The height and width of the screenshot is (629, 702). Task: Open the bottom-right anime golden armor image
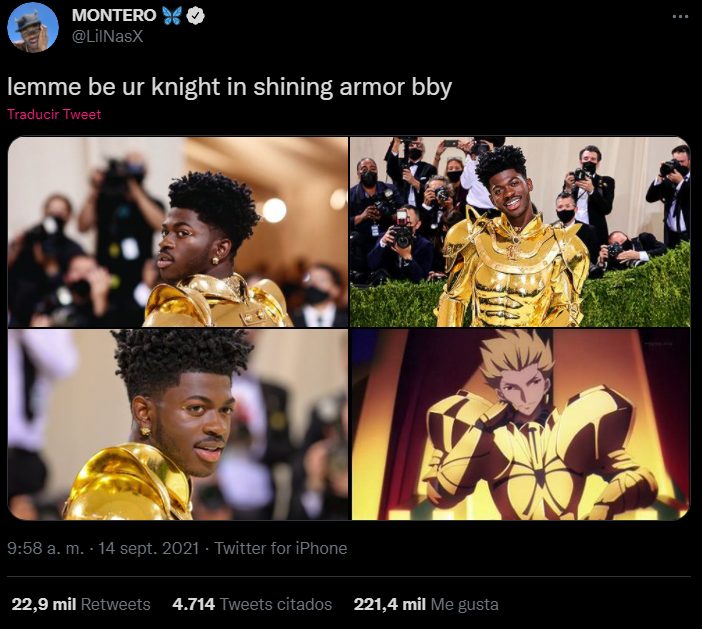[520, 425]
